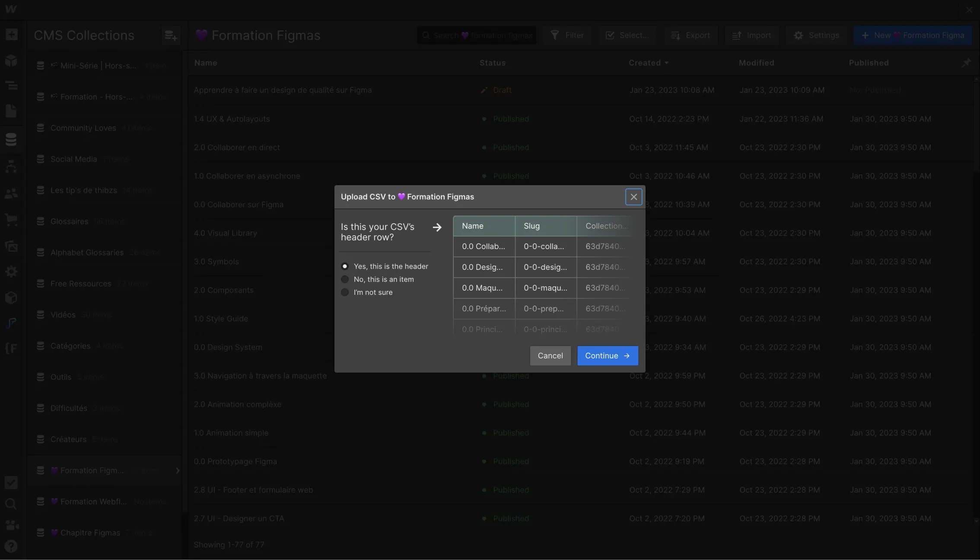The height and width of the screenshot is (560, 980).
Task: Close the Upload CSV dialog
Action: [x=633, y=197]
